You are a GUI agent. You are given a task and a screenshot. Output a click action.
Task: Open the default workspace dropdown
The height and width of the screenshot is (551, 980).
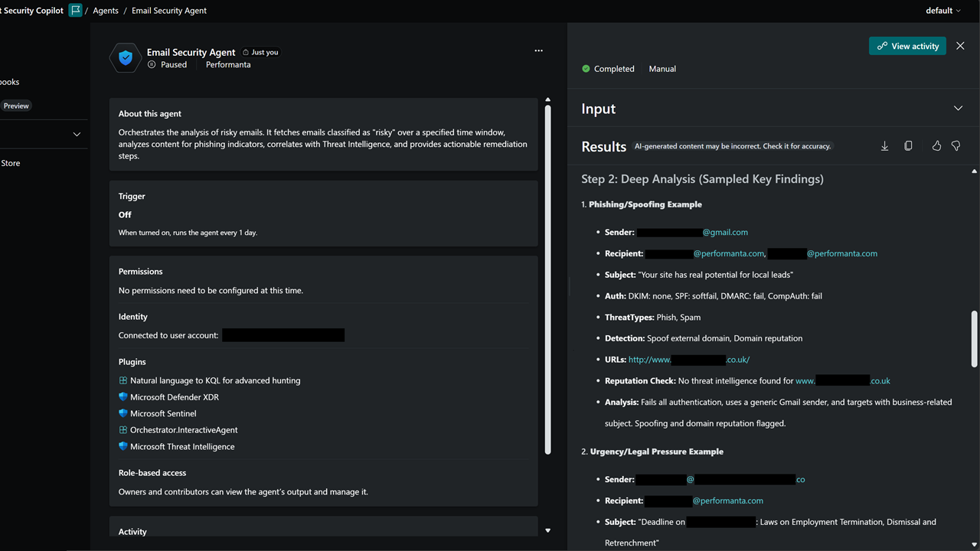click(x=943, y=11)
